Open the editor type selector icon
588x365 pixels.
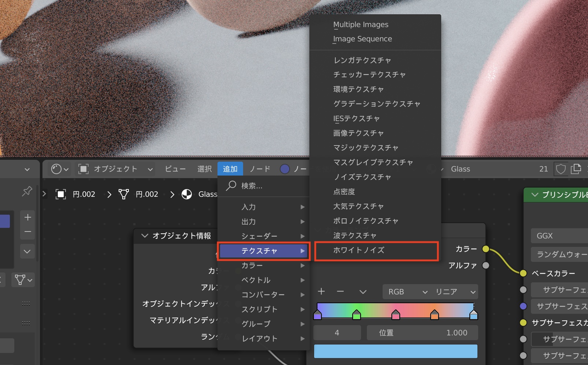[x=60, y=169]
